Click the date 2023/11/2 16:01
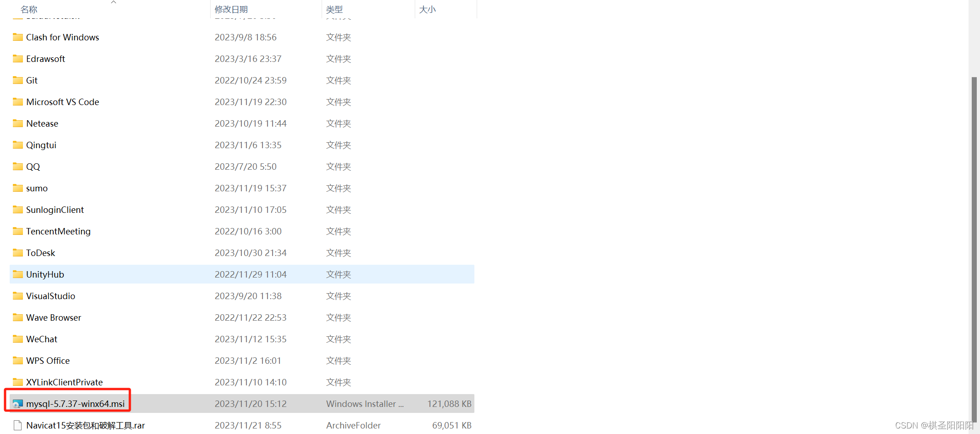Screen dimensions: 980x434 point(248,361)
